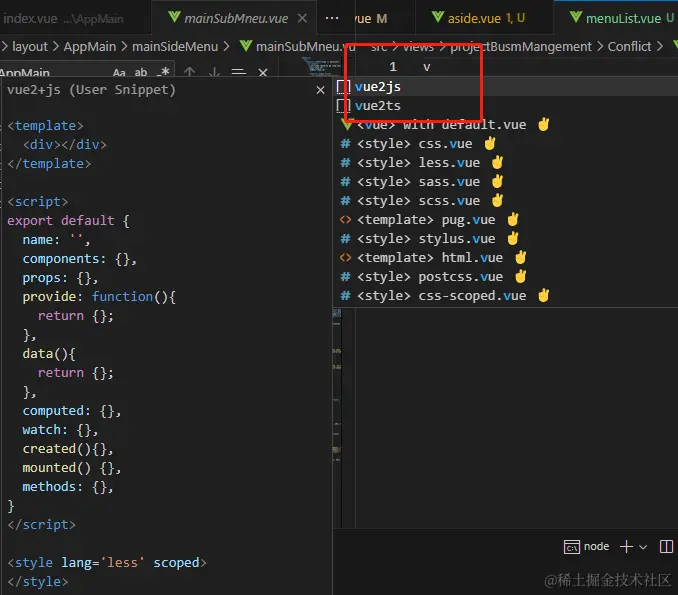
Task: Click hash icon beside stylus.vue
Action: pyautogui.click(x=345, y=239)
